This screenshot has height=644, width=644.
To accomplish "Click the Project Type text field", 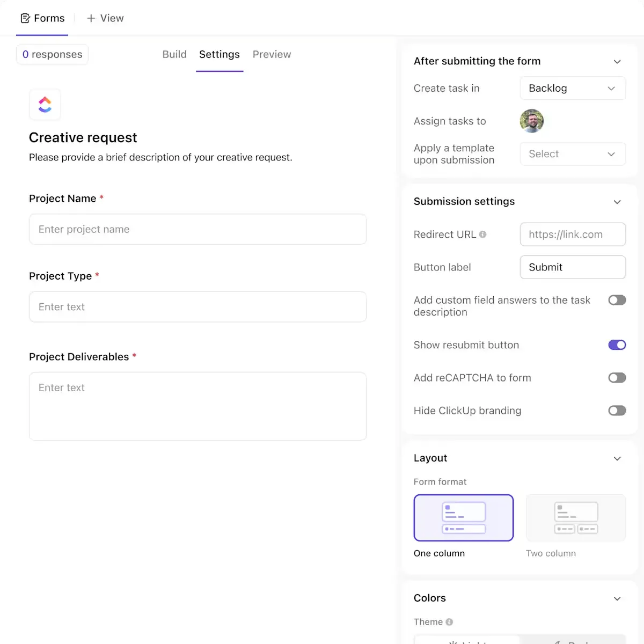I will point(197,307).
